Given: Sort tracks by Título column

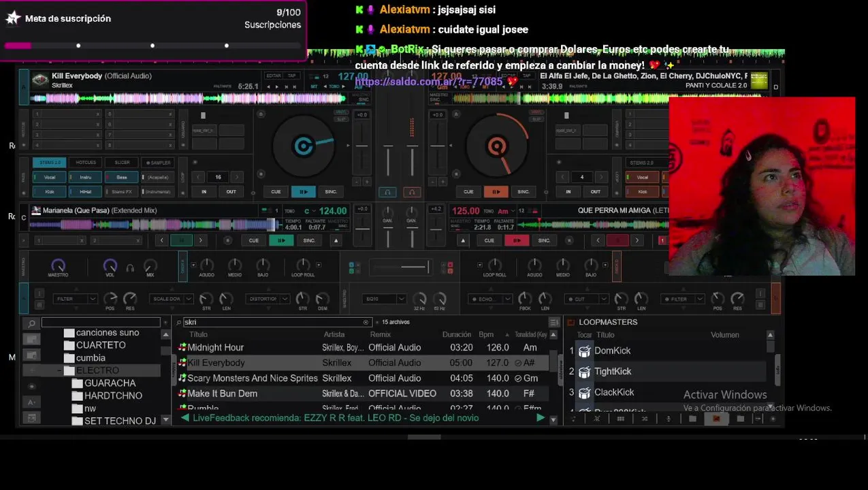Looking at the screenshot, I should [x=198, y=335].
